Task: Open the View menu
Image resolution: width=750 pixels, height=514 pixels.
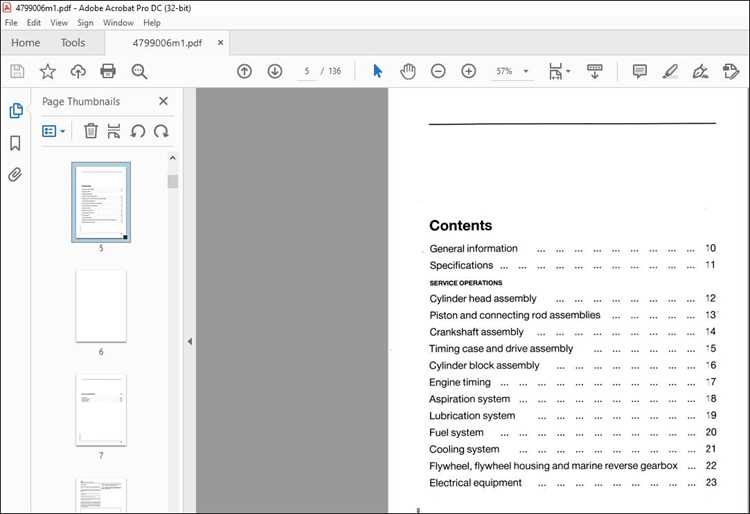Action: pos(59,22)
